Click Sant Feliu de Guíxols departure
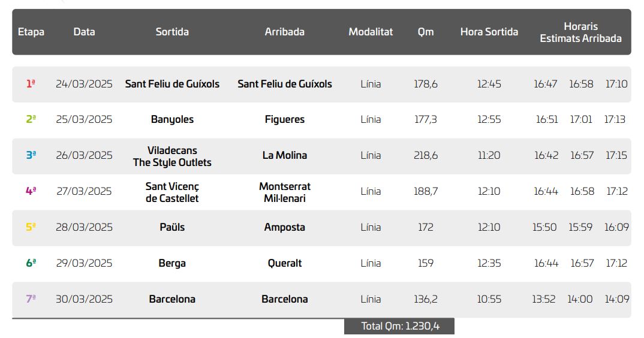This screenshot has width=644, height=338. click(x=172, y=84)
